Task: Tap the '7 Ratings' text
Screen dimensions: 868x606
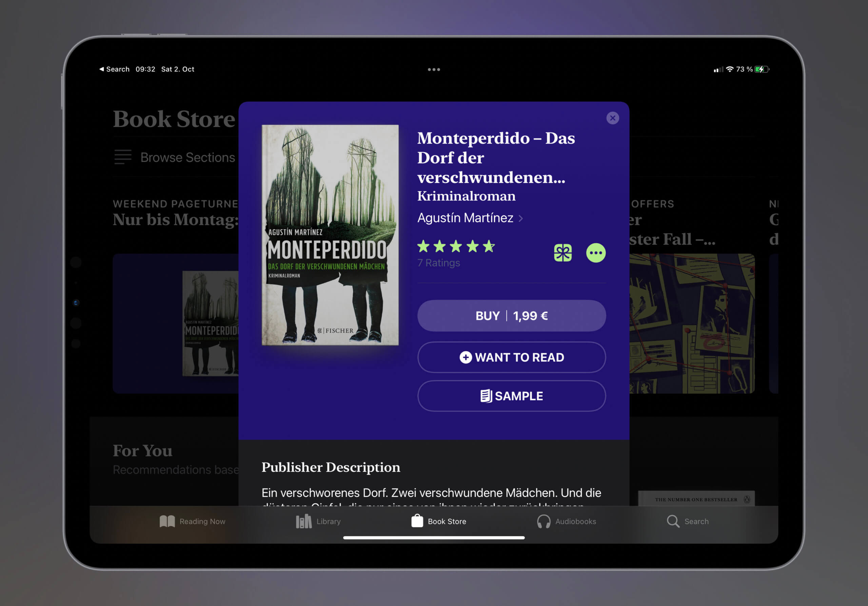Action: (438, 263)
